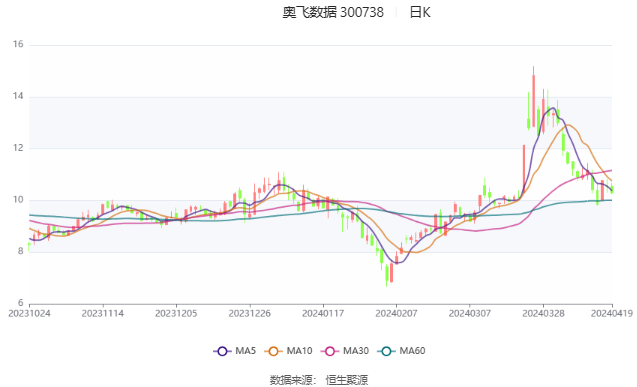637x387 pixels.
Task: Toggle the MA5 legend series
Action: pyautogui.click(x=234, y=351)
